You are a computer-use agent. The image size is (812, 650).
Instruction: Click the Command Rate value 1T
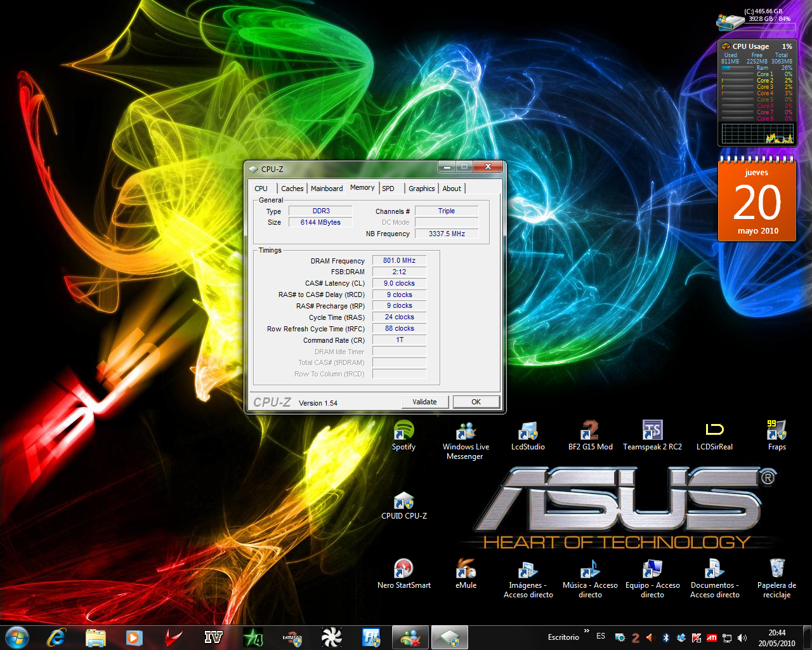tap(399, 340)
